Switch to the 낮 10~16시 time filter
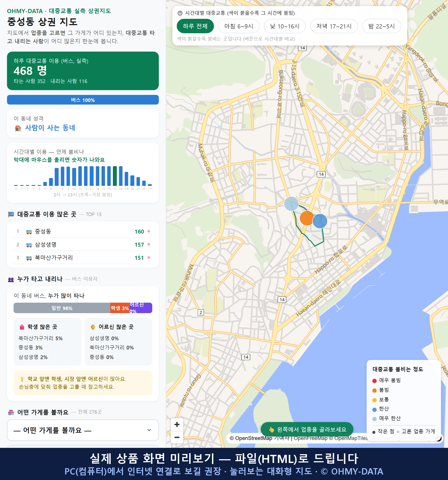This screenshot has height=480, width=448. [x=285, y=26]
